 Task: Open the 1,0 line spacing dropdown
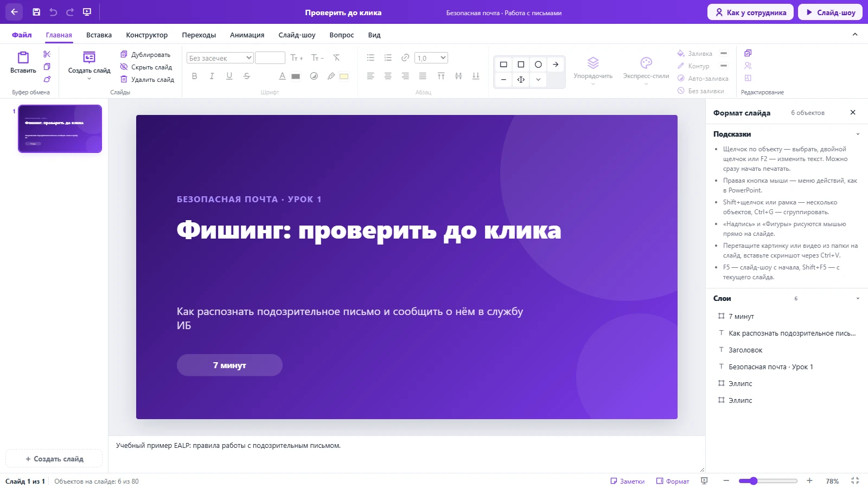(431, 58)
